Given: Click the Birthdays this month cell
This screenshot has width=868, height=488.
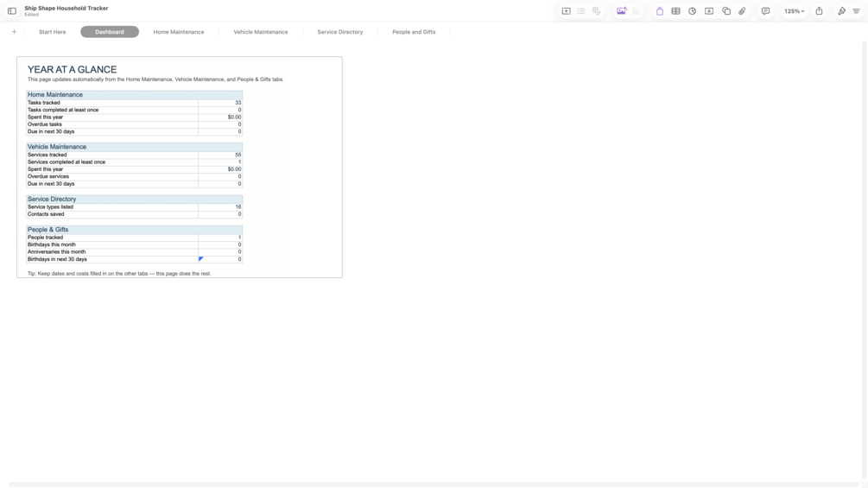Looking at the screenshot, I should click(x=111, y=244).
